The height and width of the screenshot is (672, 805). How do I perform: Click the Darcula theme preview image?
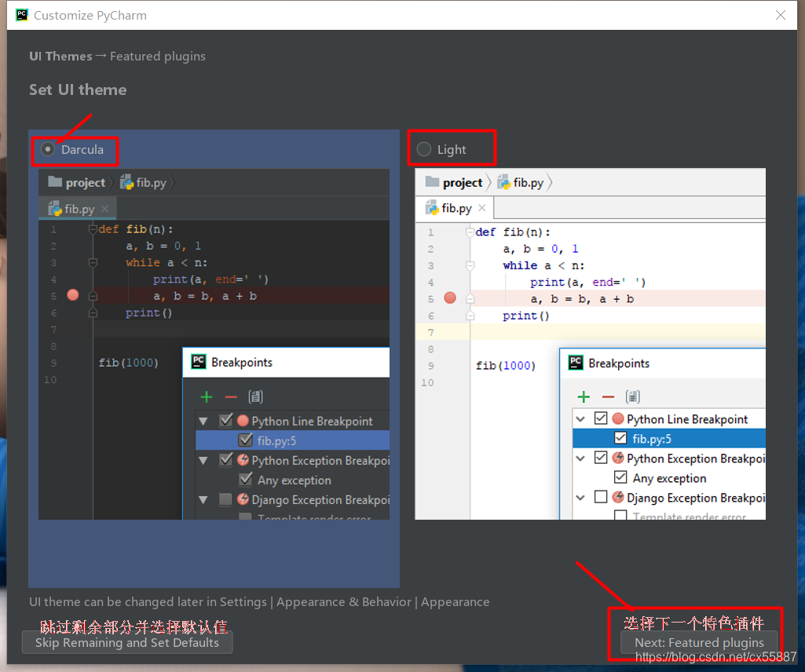tap(214, 344)
